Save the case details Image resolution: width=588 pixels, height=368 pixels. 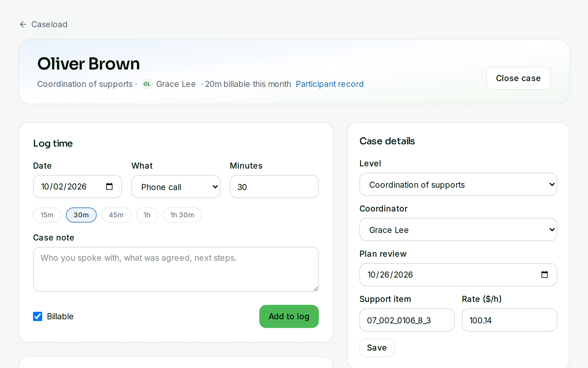(377, 348)
